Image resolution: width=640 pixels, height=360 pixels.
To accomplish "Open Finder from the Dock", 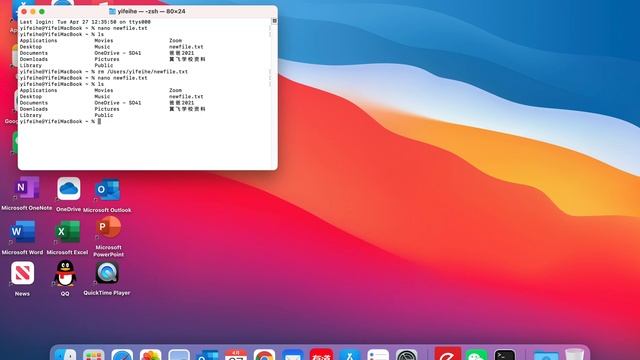I will tap(65, 355).
